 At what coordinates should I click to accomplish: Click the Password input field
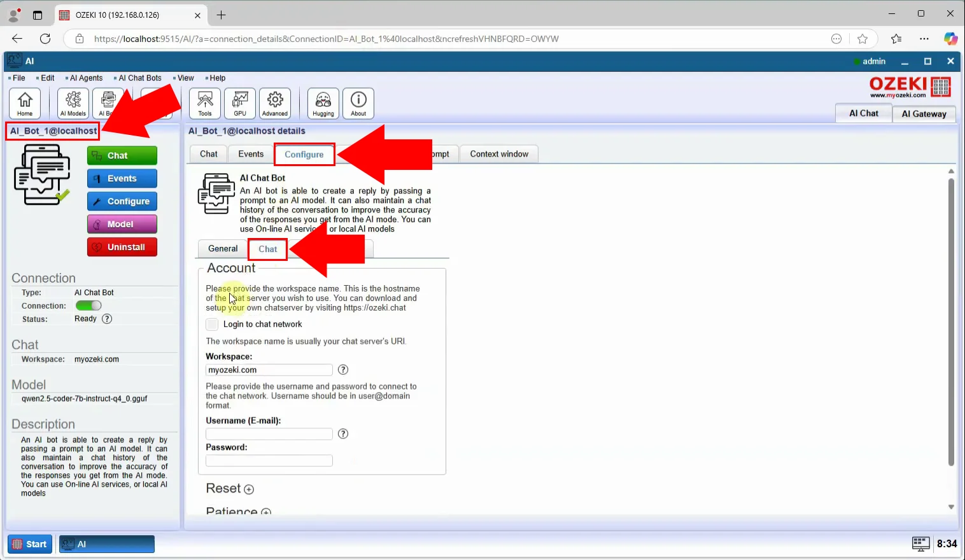[269, 461]
